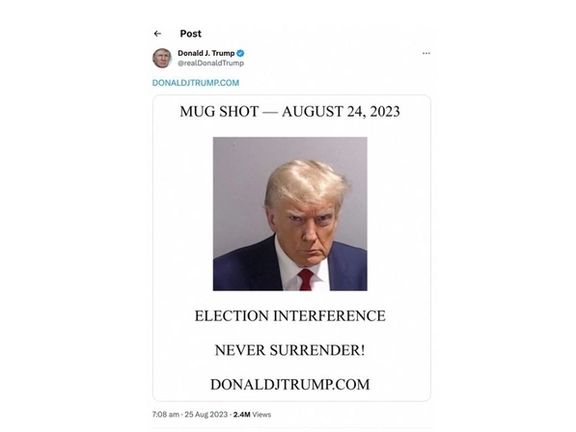The width and height of the screenshot is (576, 432).
Task: Open the Donald J. Trump display name
Action: coord(206,53)
